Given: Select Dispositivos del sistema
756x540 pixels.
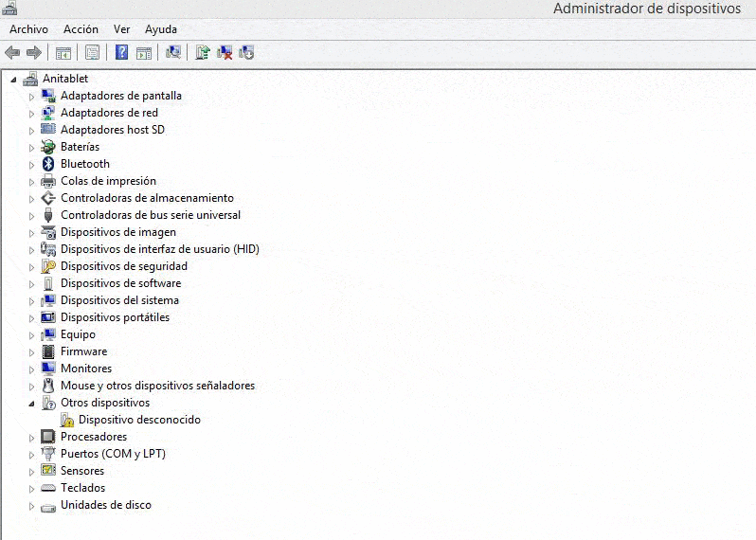Looking at the screenshot, I should 119,300.
